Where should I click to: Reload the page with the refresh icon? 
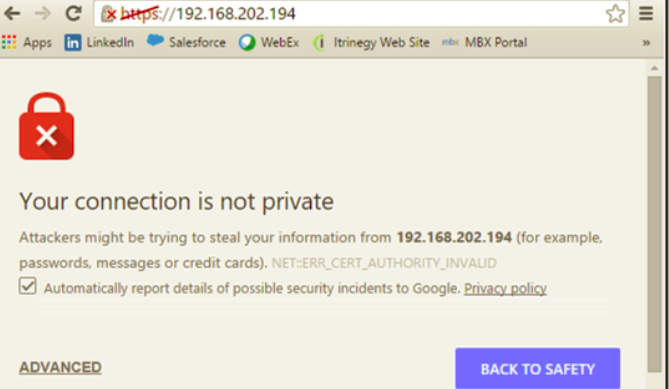[x=73, y=14]
